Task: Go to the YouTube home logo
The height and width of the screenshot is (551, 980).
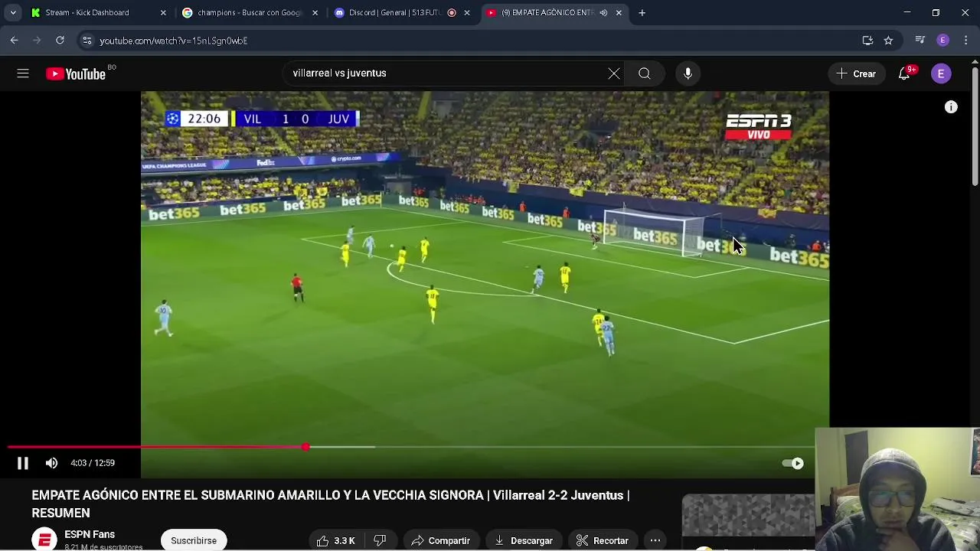Action: [x=76, y=73]
